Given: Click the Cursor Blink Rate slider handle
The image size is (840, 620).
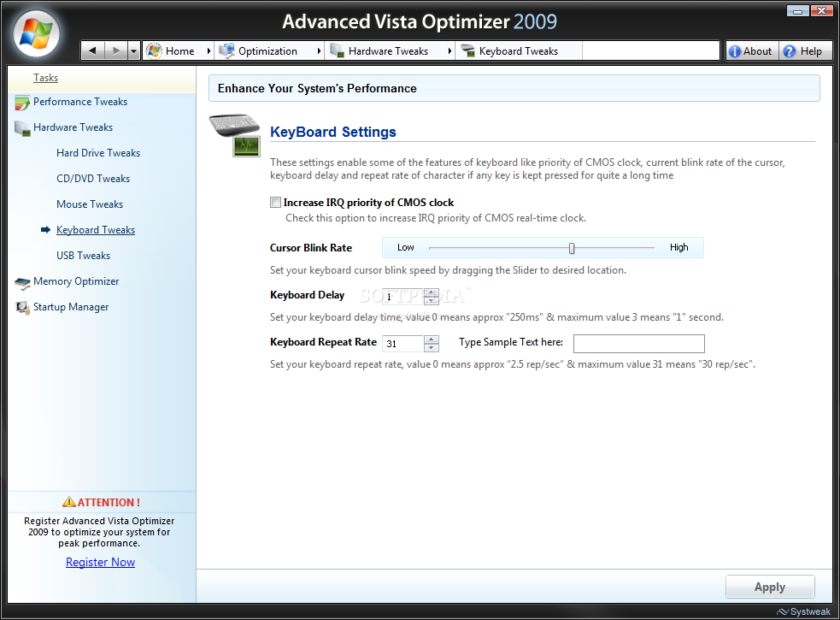Looking at the screenshot, I should [x=572, y=248].
